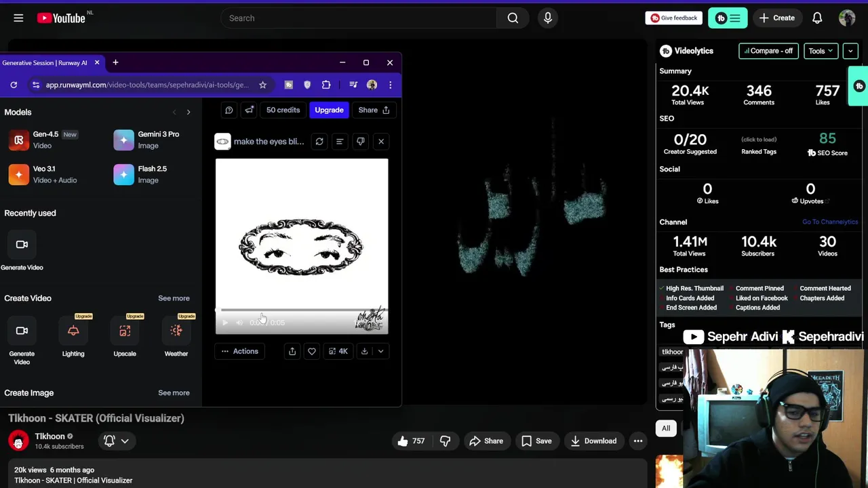This screenshot has width=868, height=488.
Task: Toggle Videolytics Compare off button
Action: tap(768, 51)
